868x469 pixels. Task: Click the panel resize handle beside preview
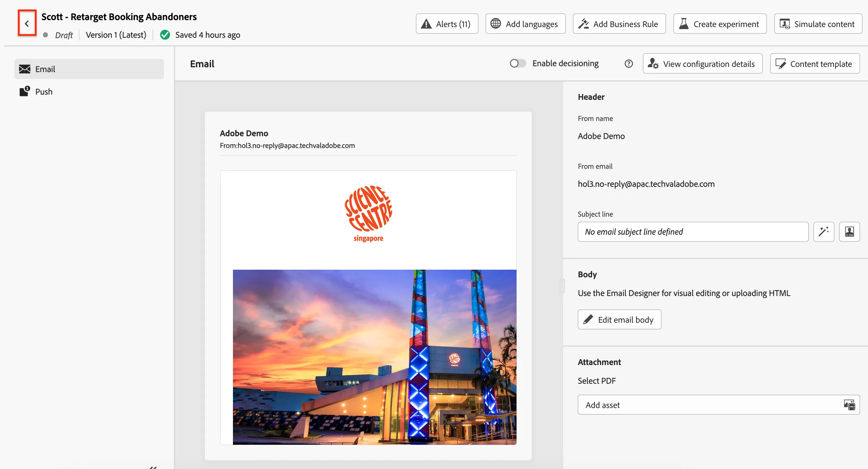point(562,286)
